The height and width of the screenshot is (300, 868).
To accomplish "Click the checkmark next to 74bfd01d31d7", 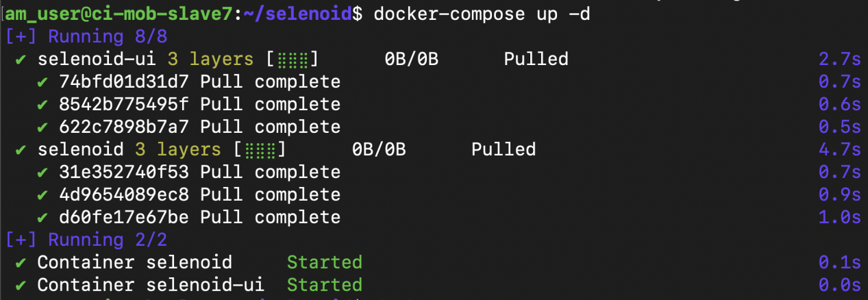I will coord(42,82).
